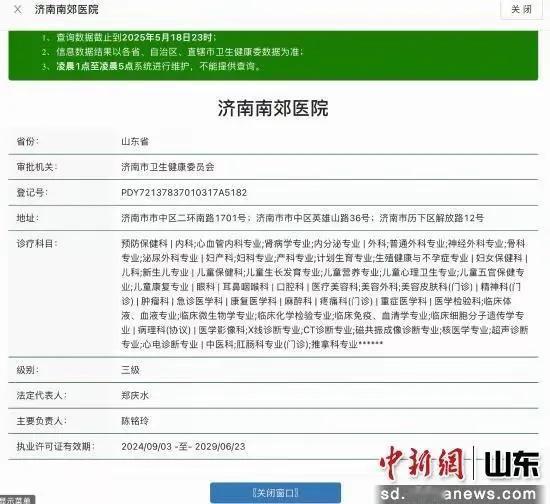Click the 三级 level value

(x=130, y=370)
